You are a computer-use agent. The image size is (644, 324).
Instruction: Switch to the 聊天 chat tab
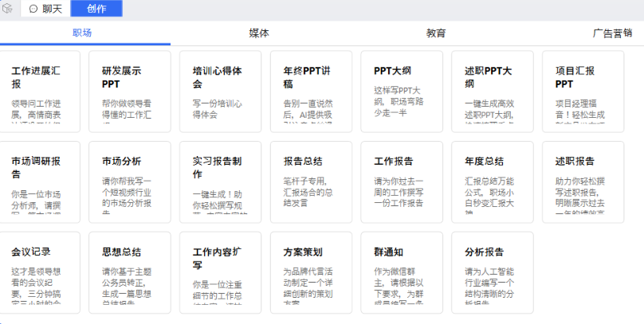[46, 9]
